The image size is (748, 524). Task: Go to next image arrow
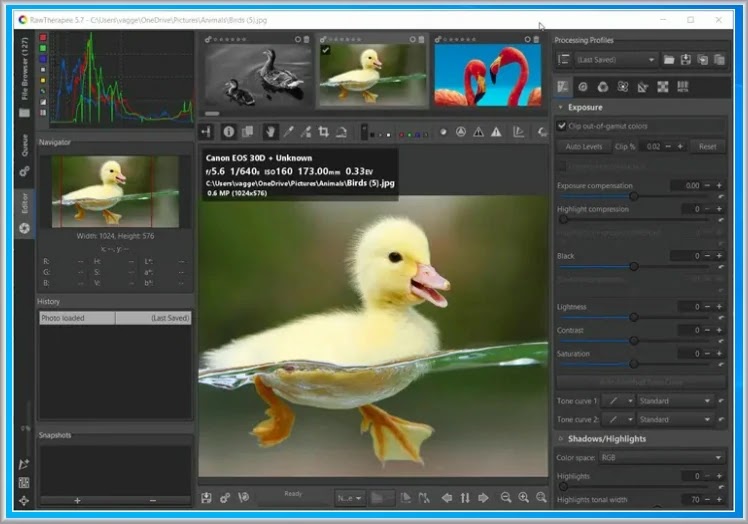[483, 498]
